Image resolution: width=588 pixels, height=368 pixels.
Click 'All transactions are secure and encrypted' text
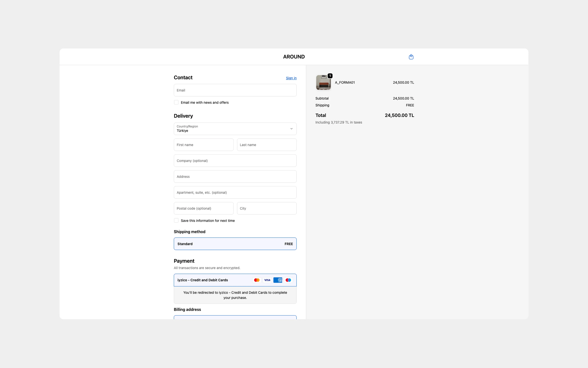[207, 268]
